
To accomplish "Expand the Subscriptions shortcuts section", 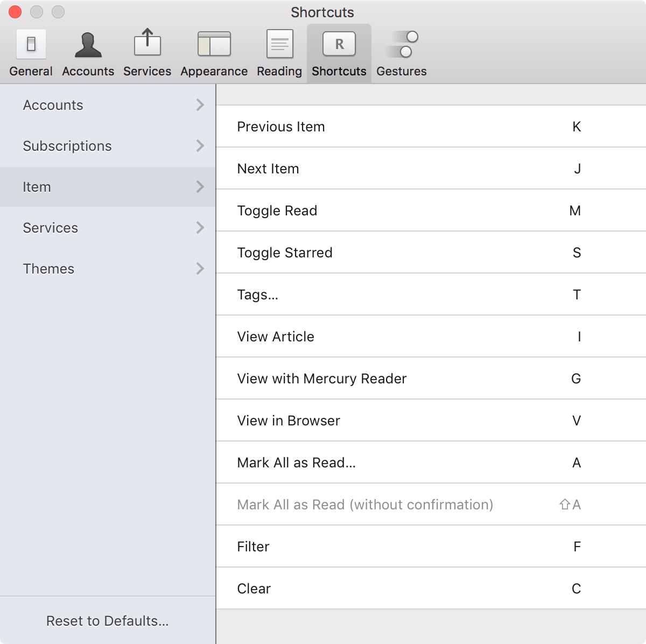I will pyautogui.click(x=108, y=146).
